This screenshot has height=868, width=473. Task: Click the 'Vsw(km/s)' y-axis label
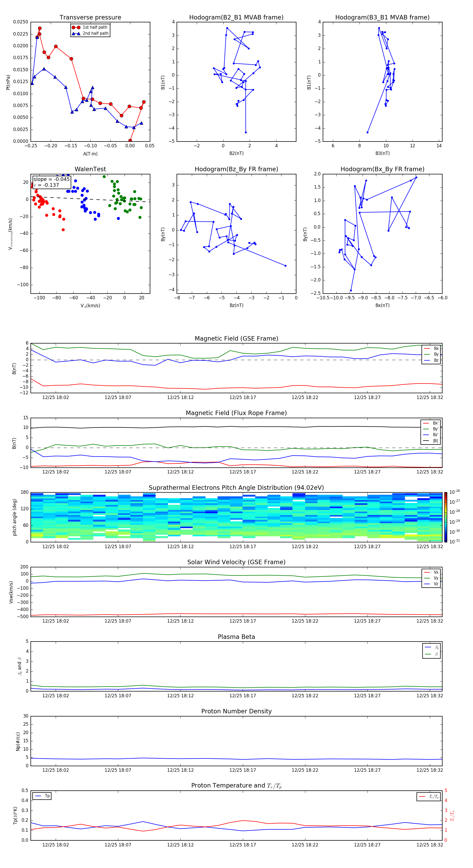pyautogui.click(x=11, y=592)
